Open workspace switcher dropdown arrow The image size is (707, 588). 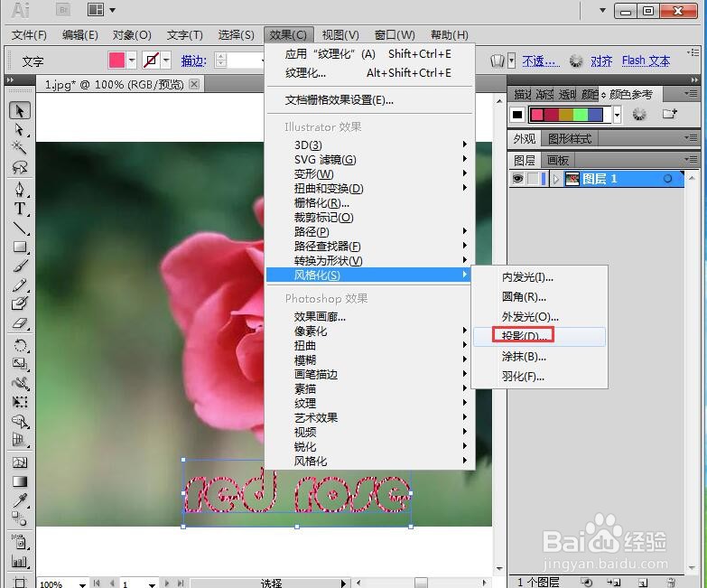pos(603,10)
